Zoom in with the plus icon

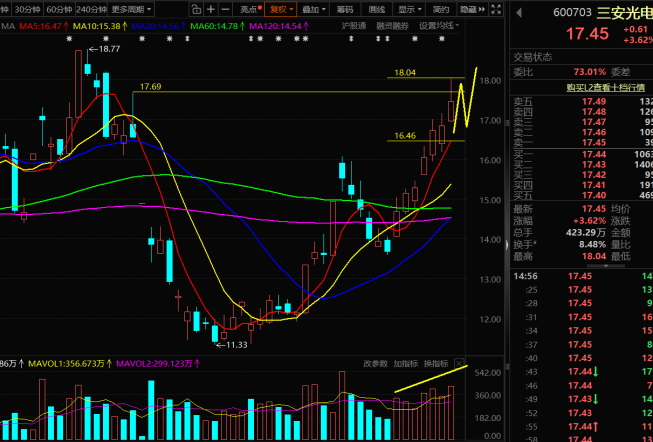coord(211,9)
